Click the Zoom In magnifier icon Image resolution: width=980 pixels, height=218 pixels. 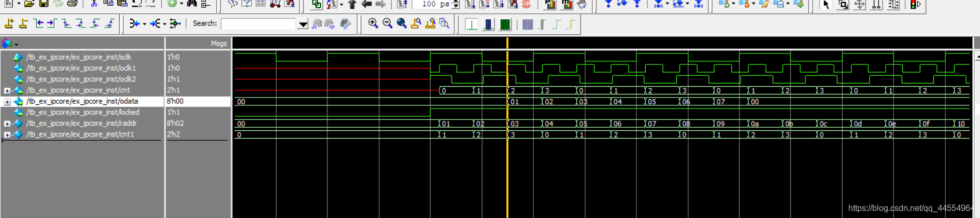coord(373,23)
